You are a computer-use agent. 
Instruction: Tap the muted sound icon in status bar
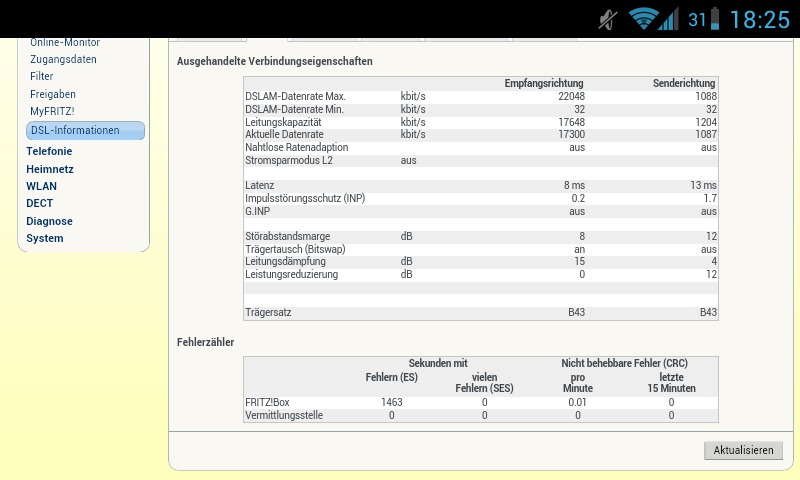[x=608, y=20]
